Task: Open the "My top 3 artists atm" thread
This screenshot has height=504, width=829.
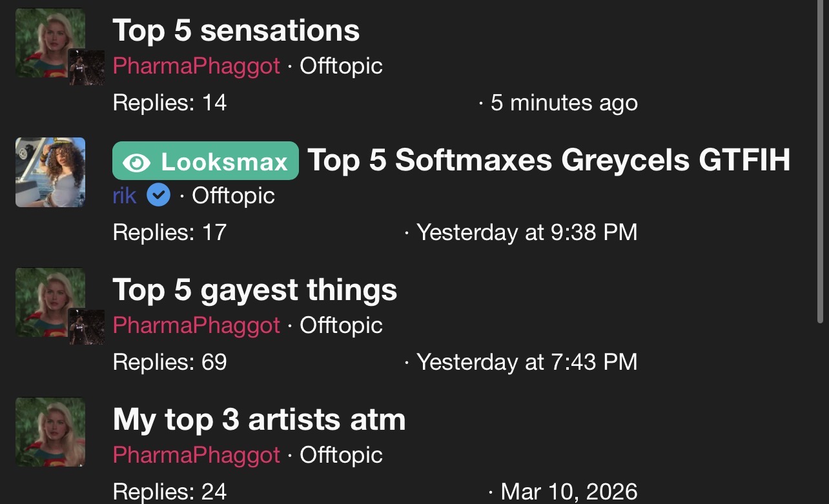Action: click(259, 419)
